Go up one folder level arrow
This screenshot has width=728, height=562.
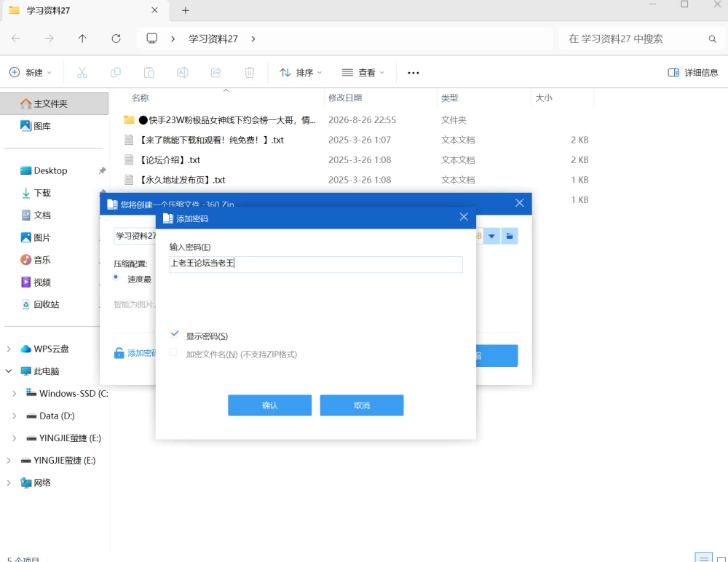pos(83,39)
